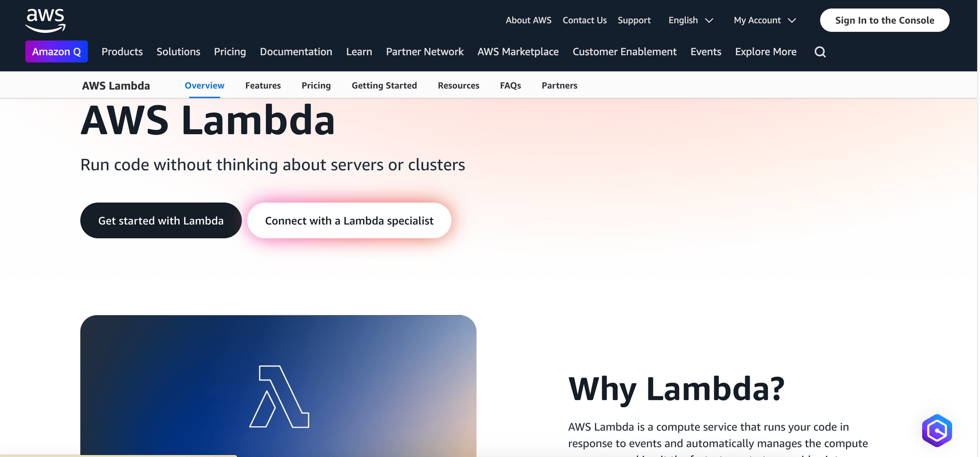Follow the Support link
Screen dimensions: 980x457
634,20
